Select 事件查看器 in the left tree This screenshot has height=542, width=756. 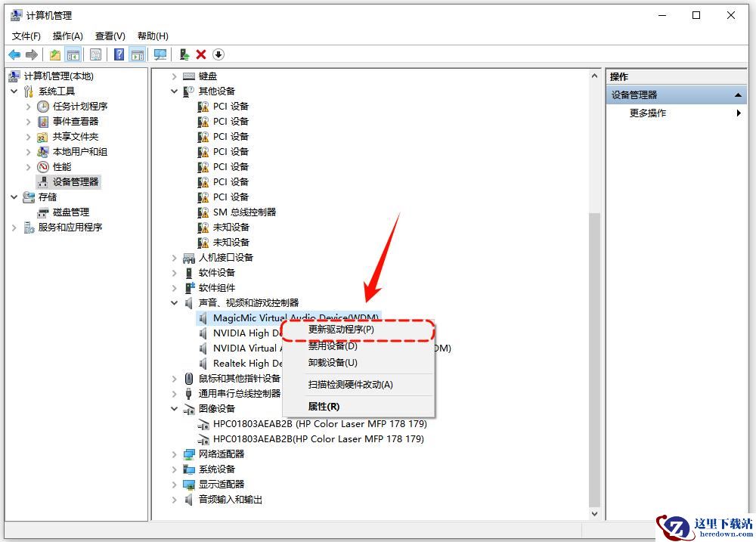[76, 122]
